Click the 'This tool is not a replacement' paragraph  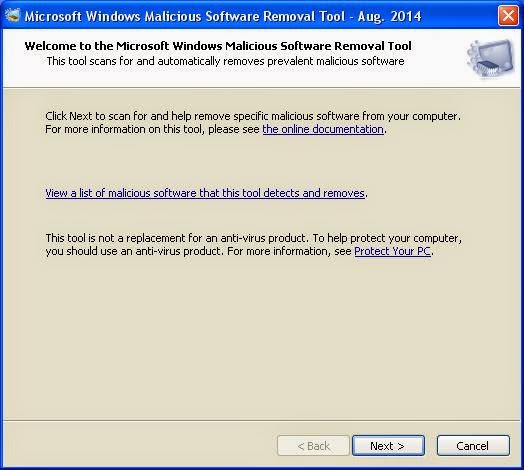coord(254,245)
